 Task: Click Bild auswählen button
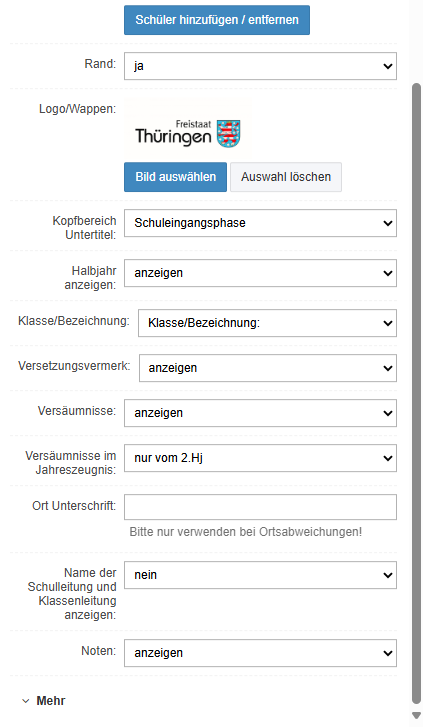tap(176, 177)
